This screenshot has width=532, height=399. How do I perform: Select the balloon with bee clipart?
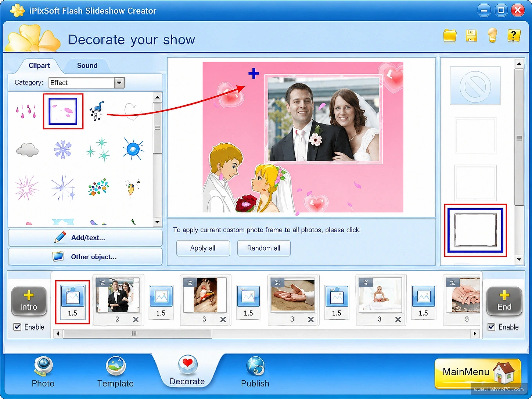click(x=132, y=188)
